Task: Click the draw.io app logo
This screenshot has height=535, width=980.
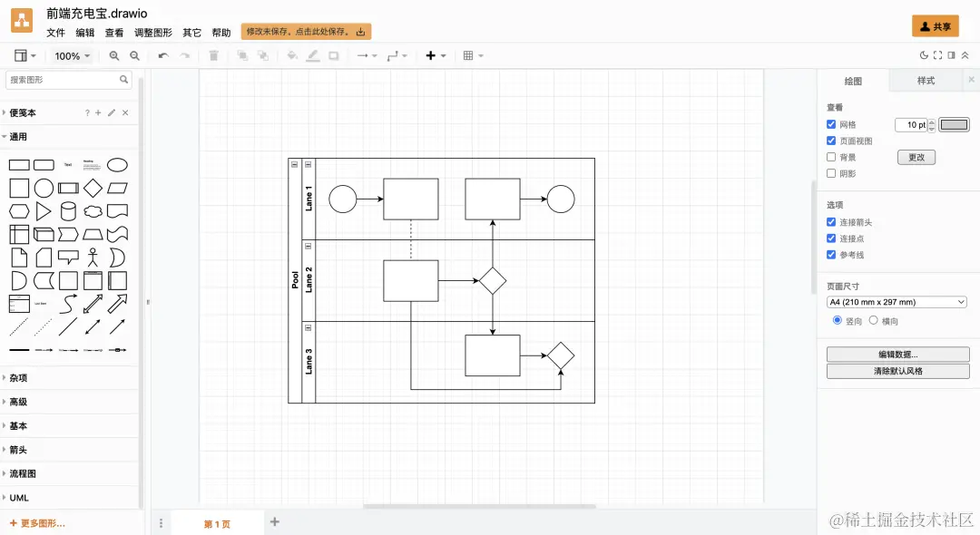Action: click(x=22, y=22)
